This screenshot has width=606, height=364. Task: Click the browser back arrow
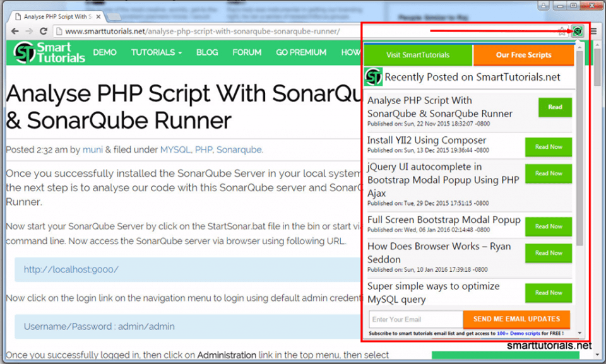point(15,32)
